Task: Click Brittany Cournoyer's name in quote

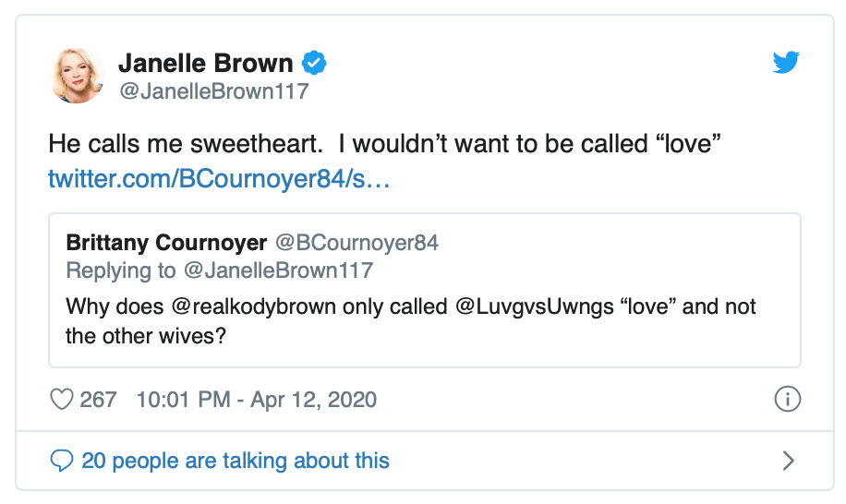Action: point(166,243)
